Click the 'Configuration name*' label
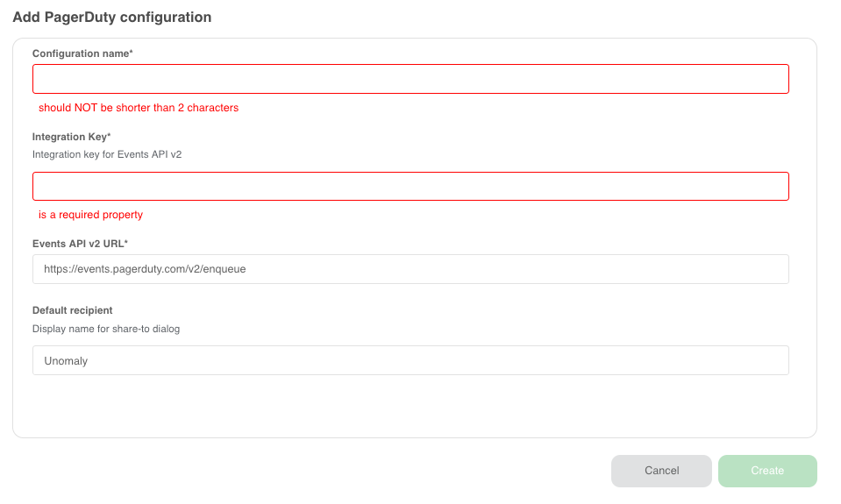The height and width of the screenshot is (504, 841). click(82, 53)
